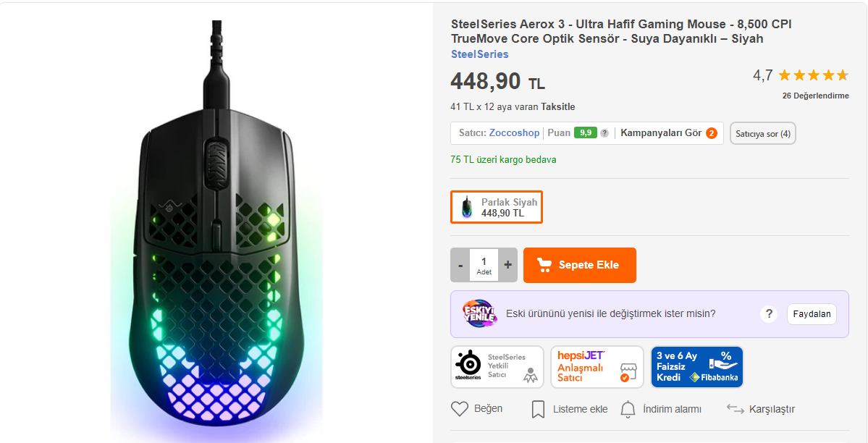Screen dimensions: 868x443
Task: Click the bookmark Listeme ekle icon
Action: [x=538, y=409]
